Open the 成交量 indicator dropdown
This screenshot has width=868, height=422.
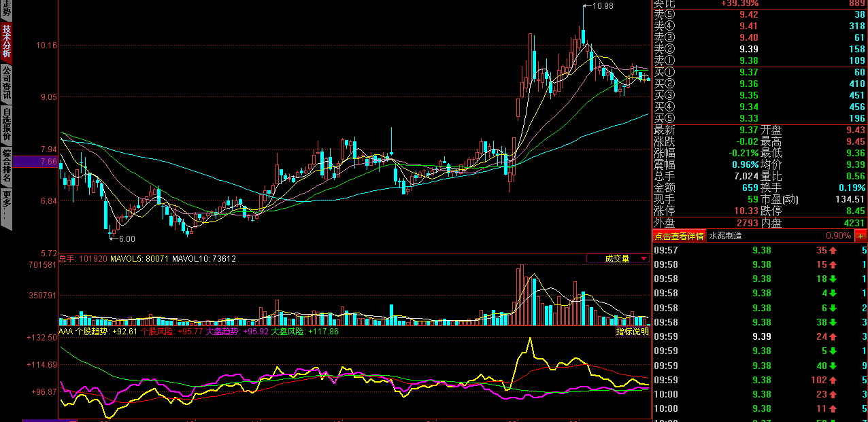click(618, 258)
